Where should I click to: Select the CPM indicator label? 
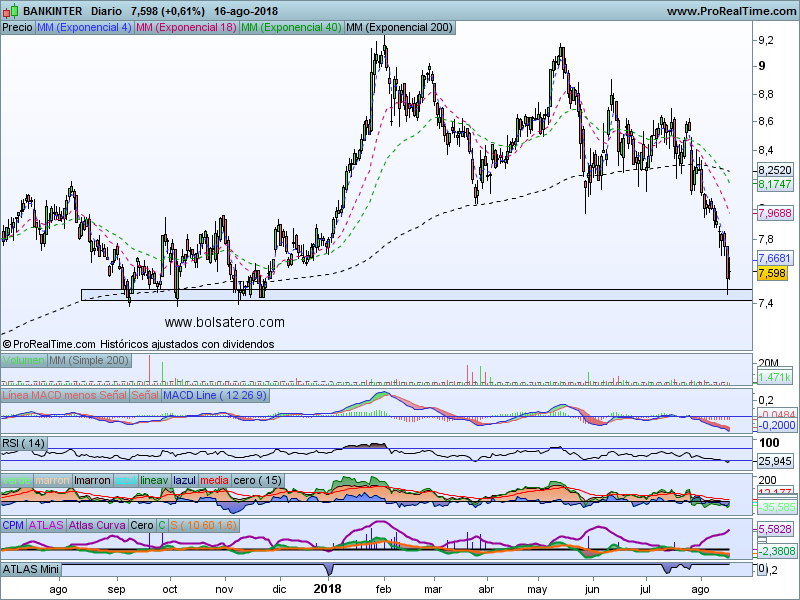[x=14, y=525]
